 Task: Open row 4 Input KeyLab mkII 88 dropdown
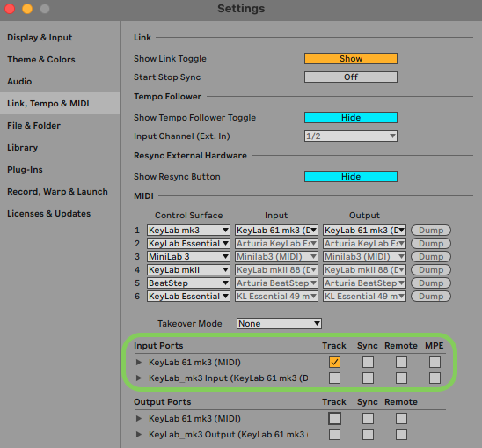[276, 270]
